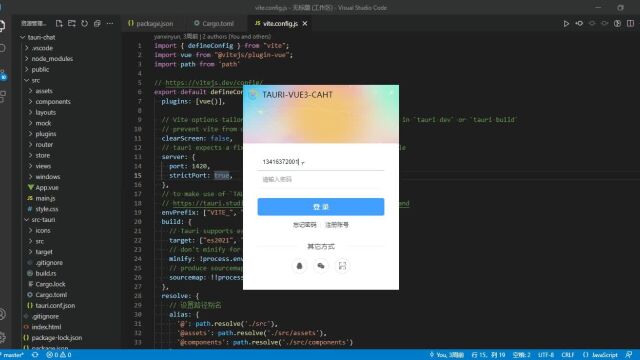Viewport: 640px width, 360px height.
Task: Click the blue login button
Action: (x=321, y=207)
